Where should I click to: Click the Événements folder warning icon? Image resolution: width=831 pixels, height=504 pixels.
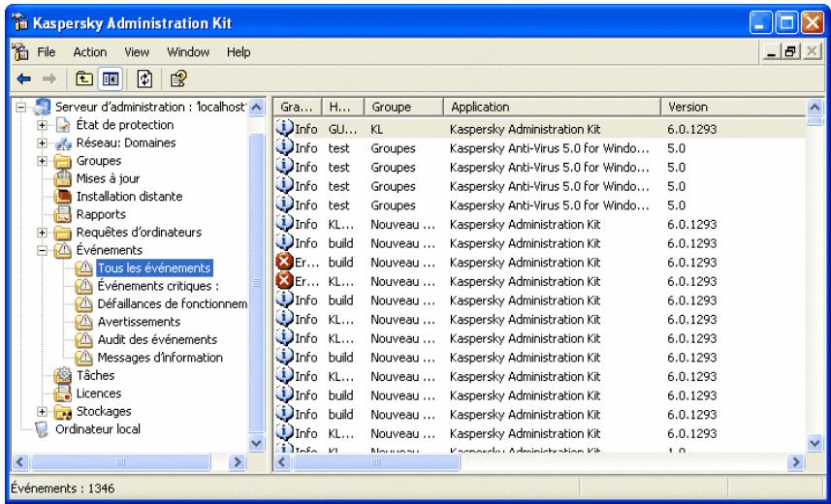(x=63, y=250)
